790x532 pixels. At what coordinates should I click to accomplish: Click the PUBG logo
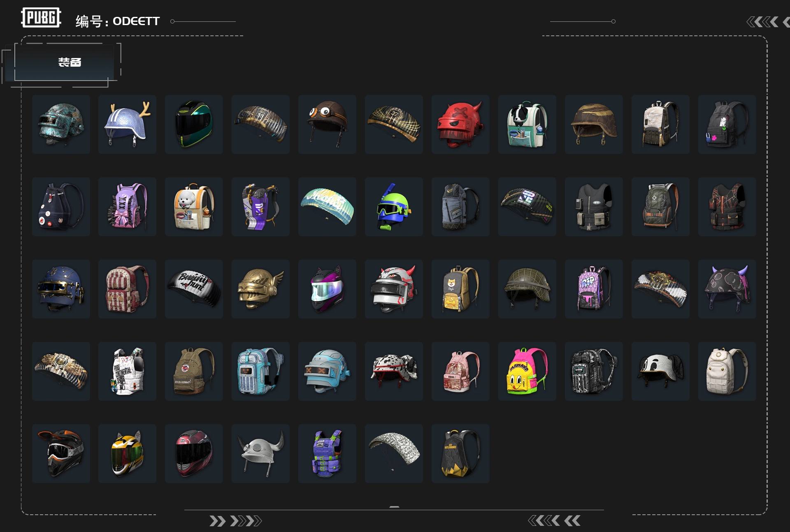click(x=41, y=18)
